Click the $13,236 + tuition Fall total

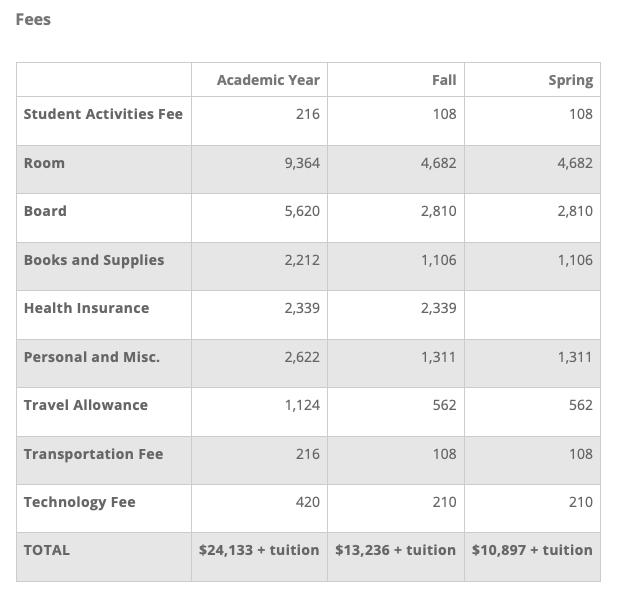pyautogui.click(x=396, y=550)
